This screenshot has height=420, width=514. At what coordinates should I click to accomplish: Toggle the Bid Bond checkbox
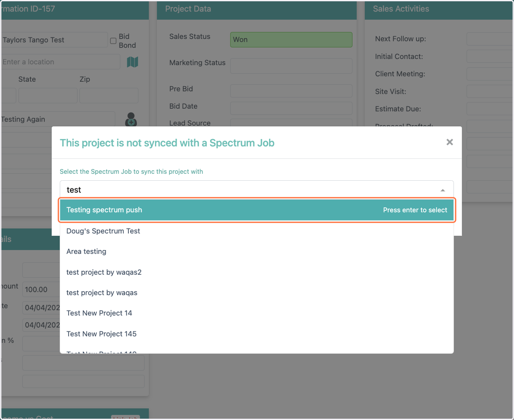113,41
